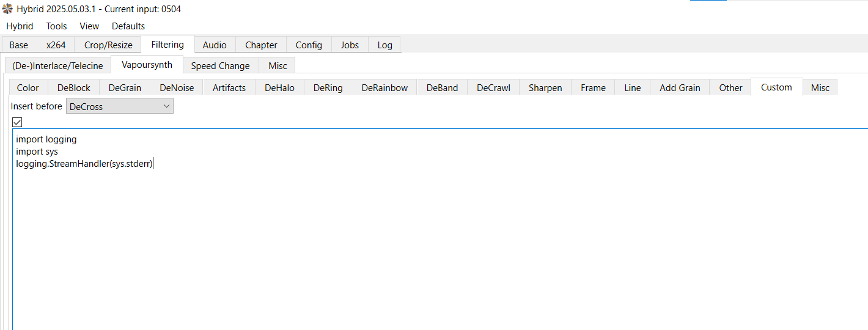
Task: Toggle the custom script enable checkbox
Action: (17, 122)
